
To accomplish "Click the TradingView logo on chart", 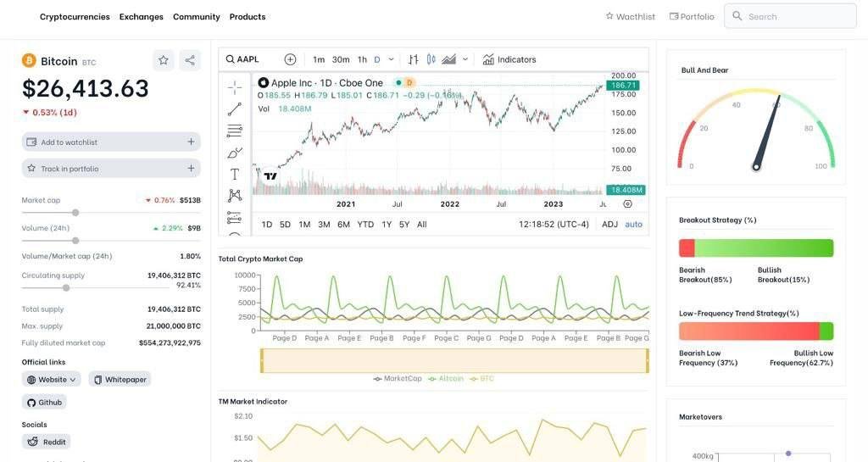I will click(x=270, y=176).
